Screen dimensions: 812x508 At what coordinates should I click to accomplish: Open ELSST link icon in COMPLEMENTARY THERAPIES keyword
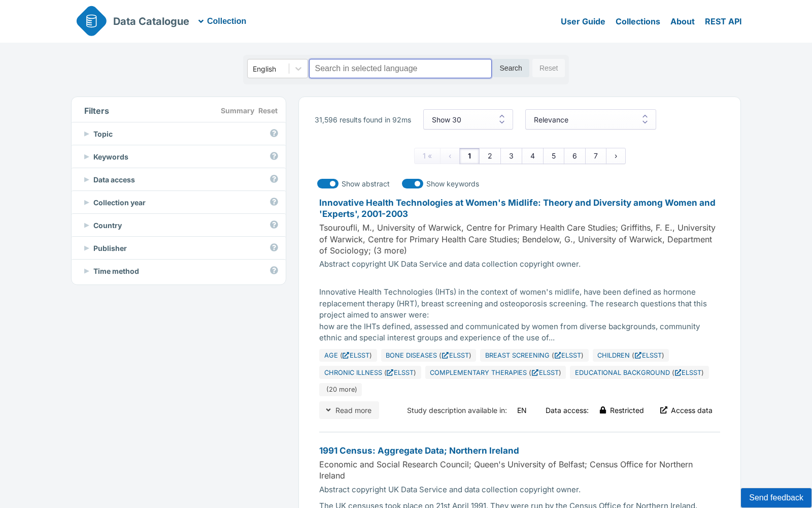[535, 372]
